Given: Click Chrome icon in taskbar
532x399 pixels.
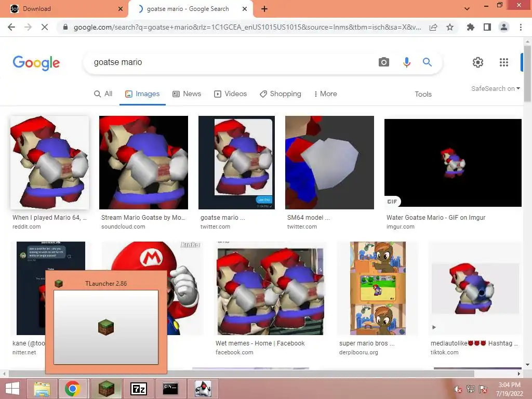Looking at the screenshot, I should (72, 389).
